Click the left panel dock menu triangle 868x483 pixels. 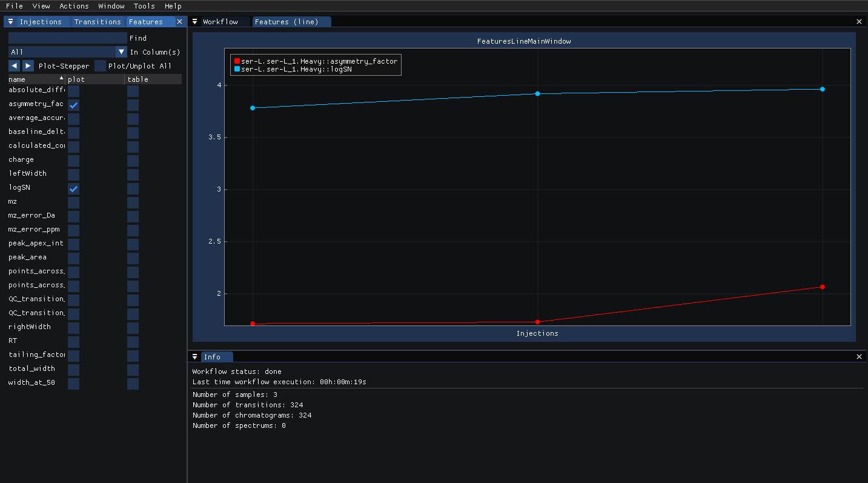click(10, 22)
